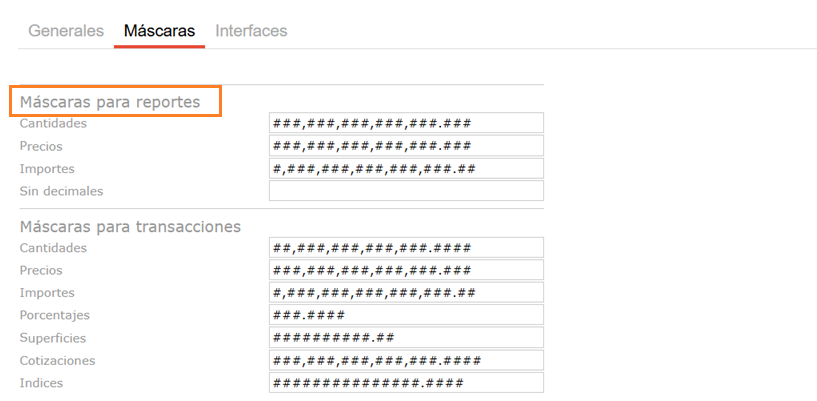Image resolution: width=817 pixels, height=401 pixels.
Task: Focus the reports Precios mask input field
Action: pyautogui.click(x=406, y=146)
